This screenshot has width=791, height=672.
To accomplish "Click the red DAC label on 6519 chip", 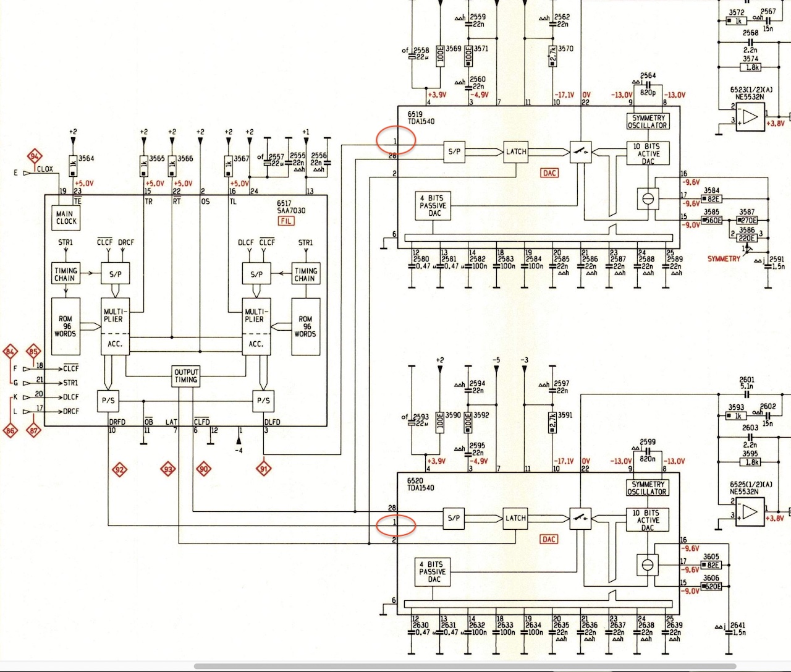I will (549, 173).
